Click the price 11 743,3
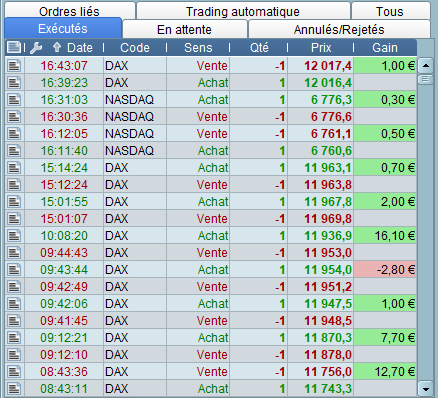This screenshot has height=398, width=438. tap(328, 389)
